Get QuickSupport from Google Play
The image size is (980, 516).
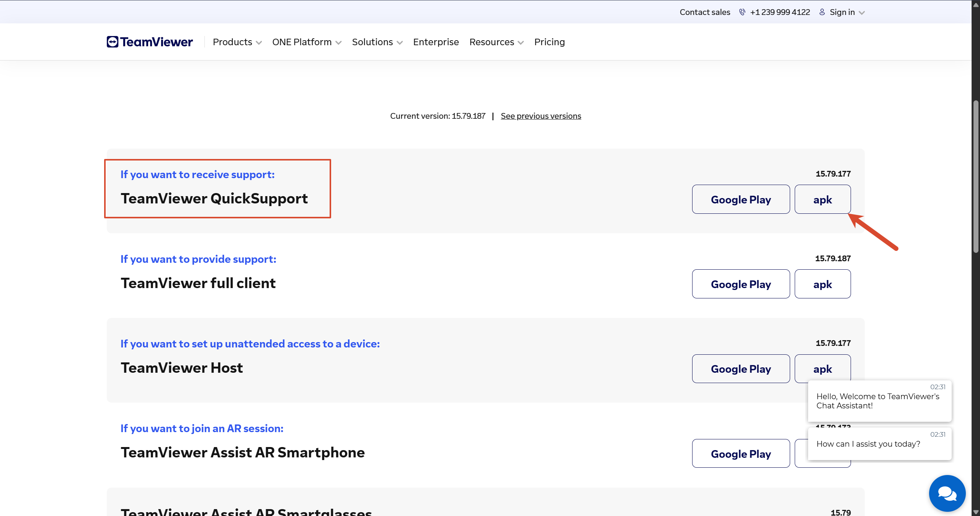pos(741,199)
